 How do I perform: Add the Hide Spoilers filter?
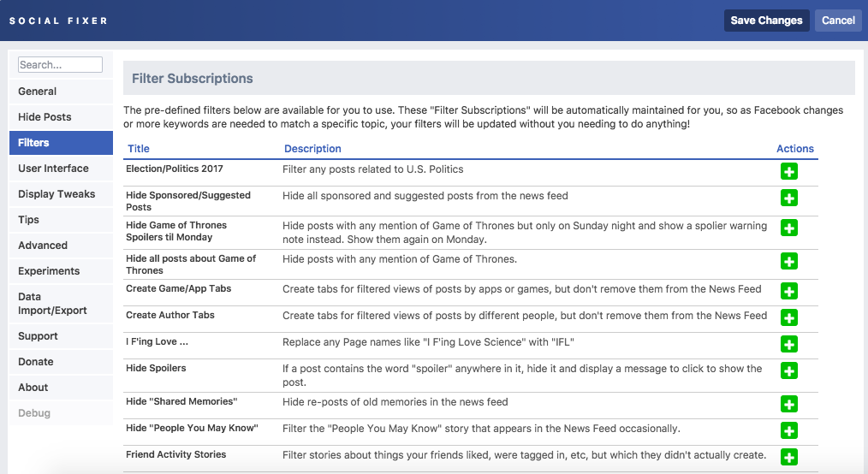789,370
